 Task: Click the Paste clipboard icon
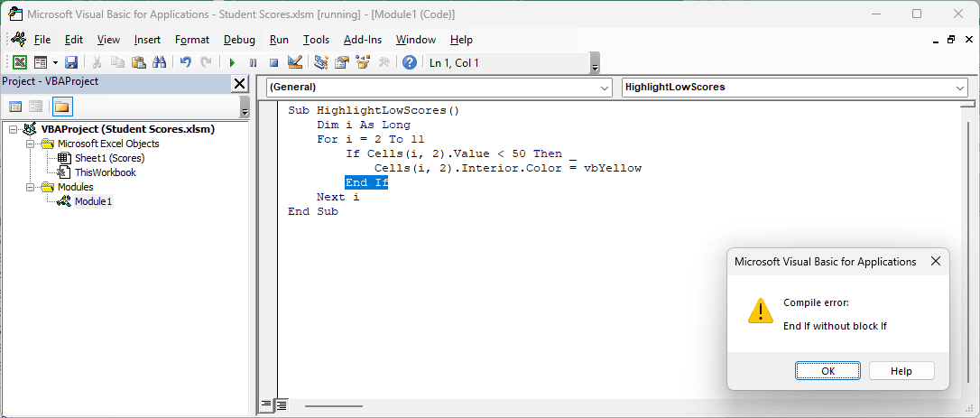pos(139,62)
